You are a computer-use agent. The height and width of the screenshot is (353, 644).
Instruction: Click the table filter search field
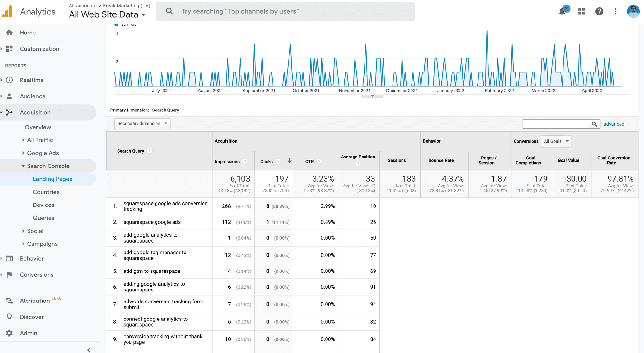click(x=555, y=124)
